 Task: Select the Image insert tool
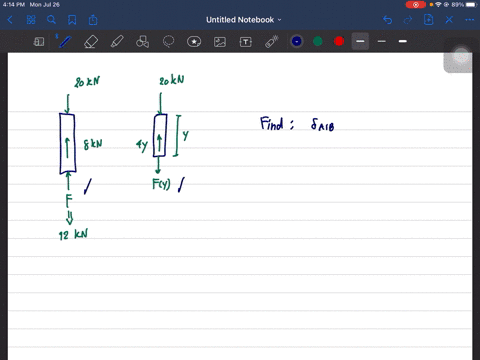220,42
